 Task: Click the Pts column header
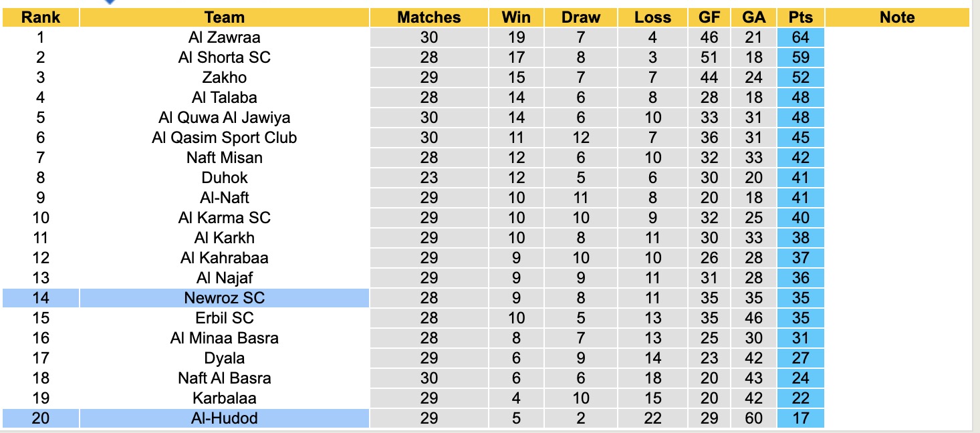[x=800, y=17]
